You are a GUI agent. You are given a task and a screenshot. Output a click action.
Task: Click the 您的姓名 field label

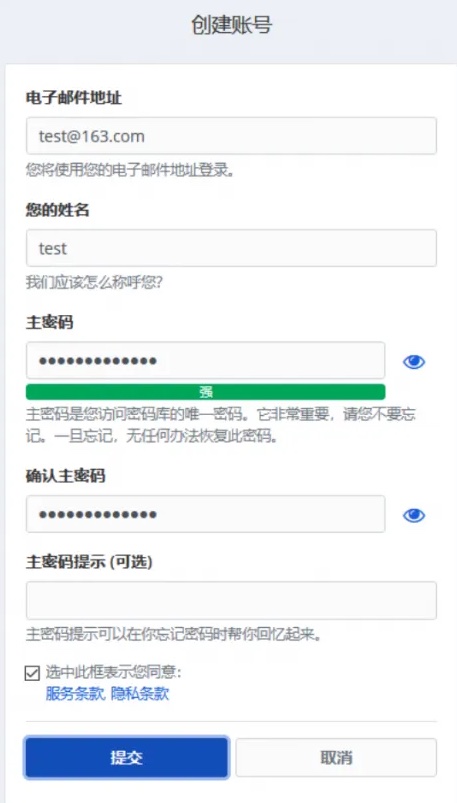(57, 209)
